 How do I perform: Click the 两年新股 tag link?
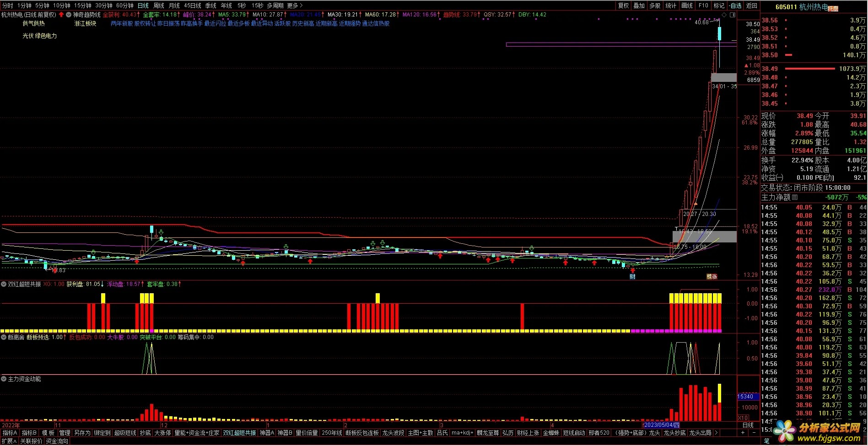click(x=122, y=23)
